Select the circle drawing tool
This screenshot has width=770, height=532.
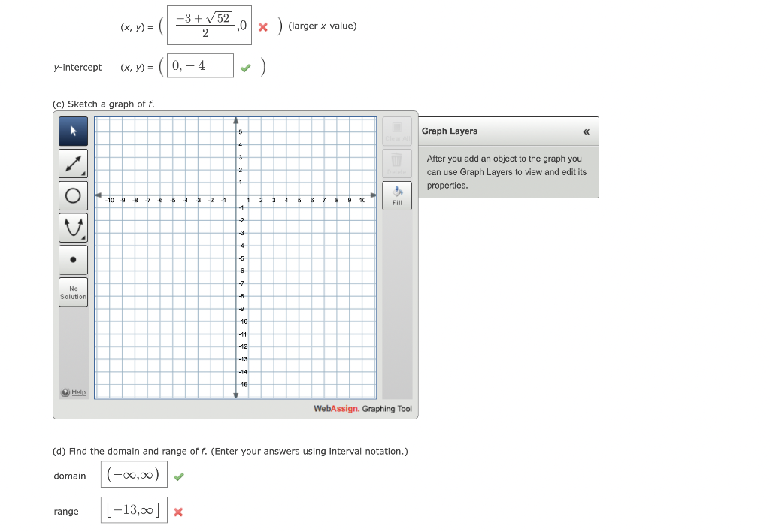click(73, 194)
